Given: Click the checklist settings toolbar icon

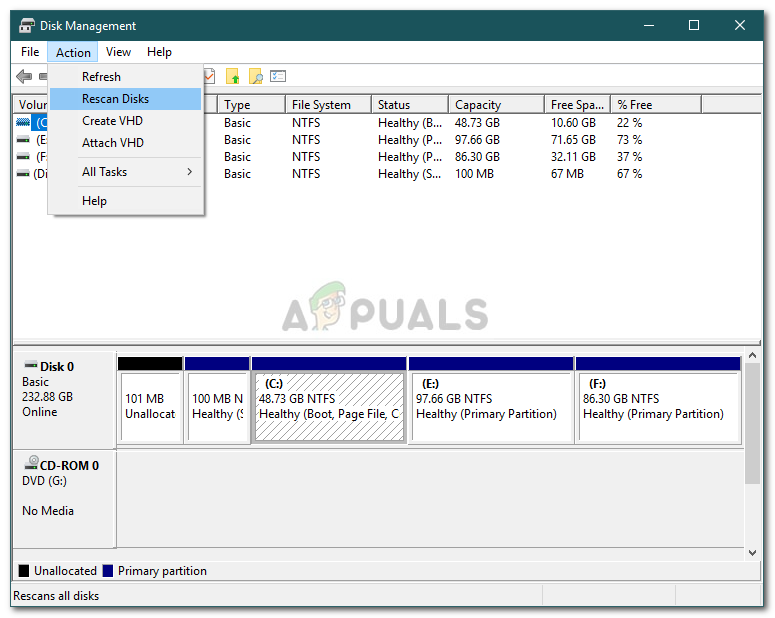Looking at the screenshot, I should [x=278, y=76].
